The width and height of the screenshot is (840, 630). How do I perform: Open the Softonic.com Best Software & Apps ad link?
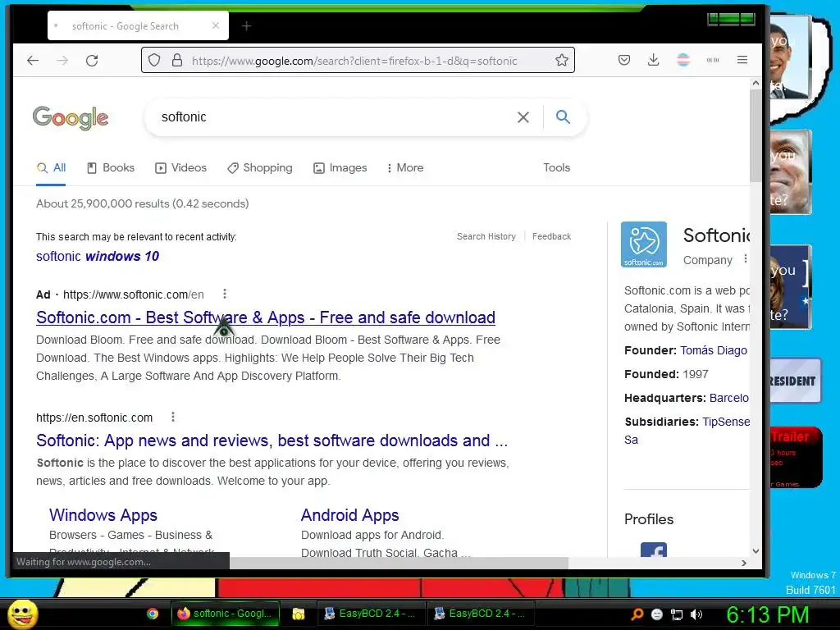tap(266, 317)
